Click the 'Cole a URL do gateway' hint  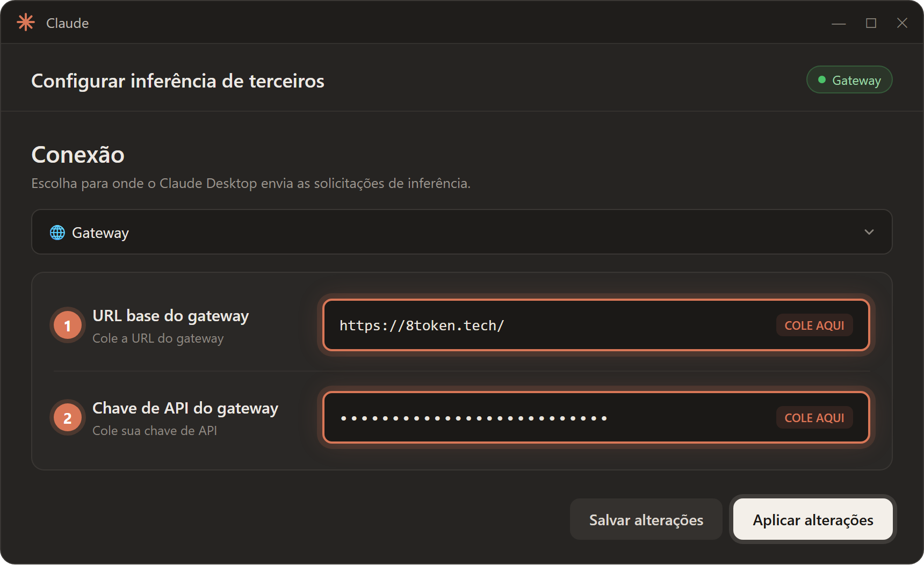point(158,338)
